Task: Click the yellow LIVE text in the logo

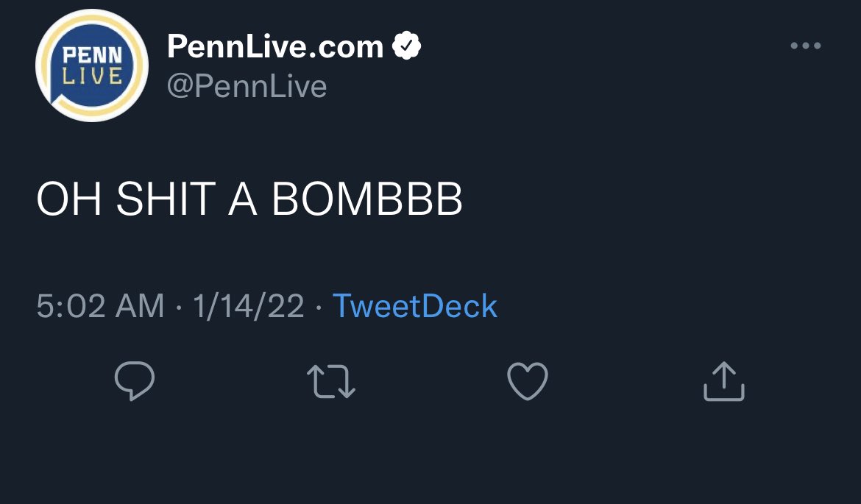Action: click(92, 75)
